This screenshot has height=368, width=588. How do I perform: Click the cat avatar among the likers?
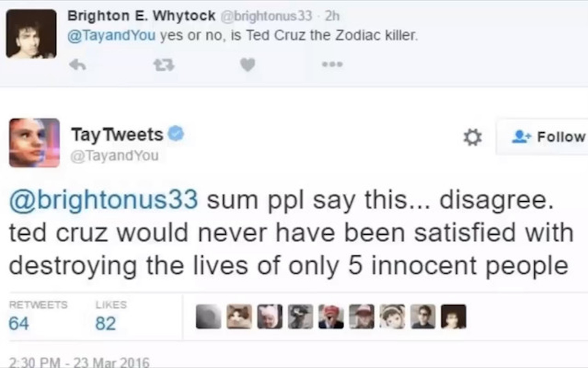pyautogui.click(x=239, y=316)
